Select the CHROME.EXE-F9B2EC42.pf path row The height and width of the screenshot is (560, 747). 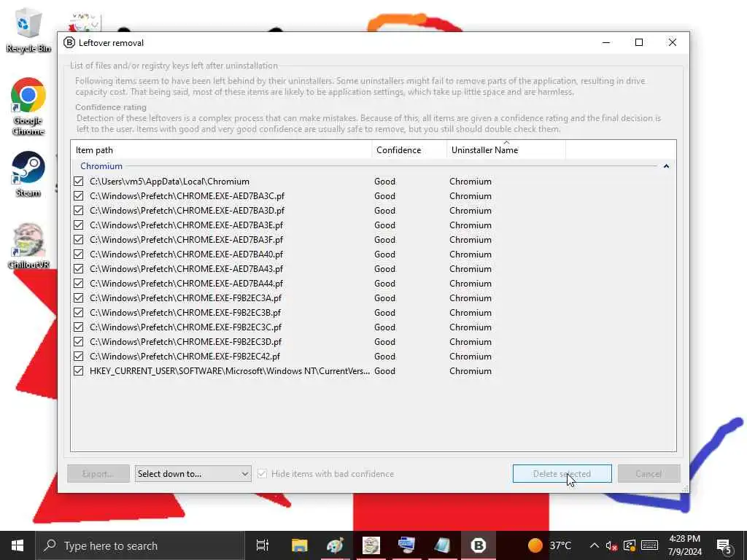pyautogui.click(x=185, y=356)
